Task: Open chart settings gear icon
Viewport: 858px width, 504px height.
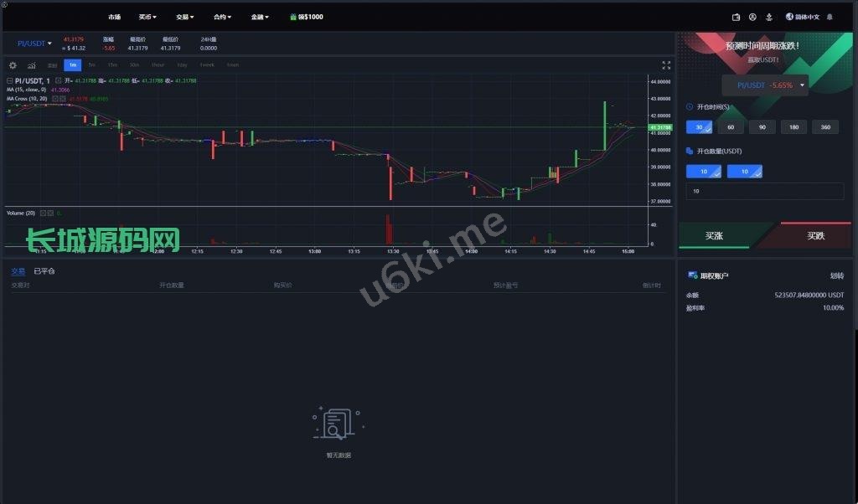Action: click(x=13, y=65)
